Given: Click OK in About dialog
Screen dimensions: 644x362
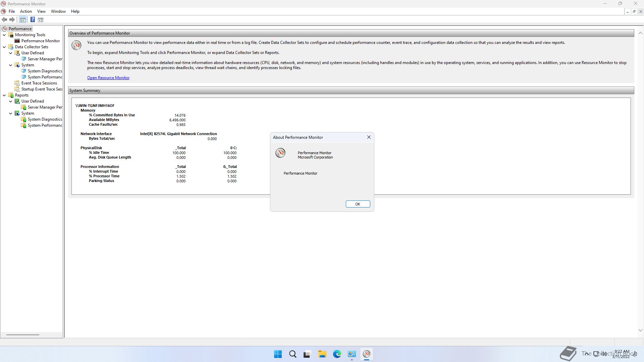Looking at the screenshot, I should pyautogui.click(x=358, y=204).
